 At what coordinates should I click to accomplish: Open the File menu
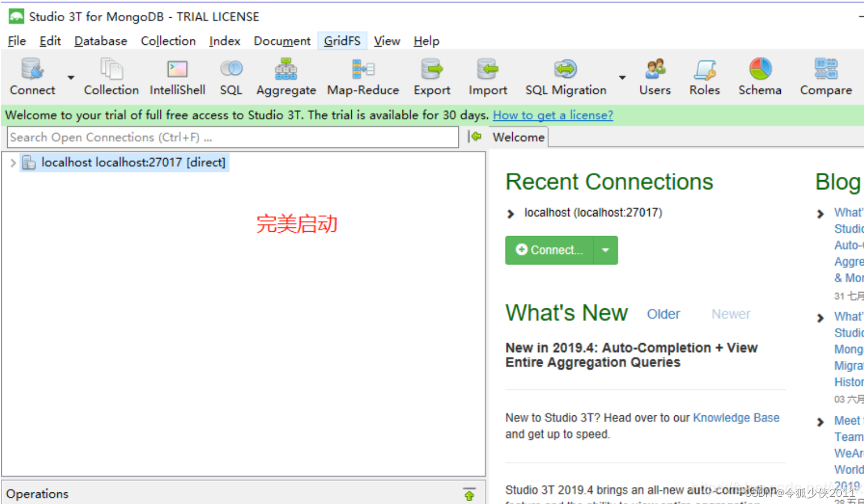click(x=17, y=41)
